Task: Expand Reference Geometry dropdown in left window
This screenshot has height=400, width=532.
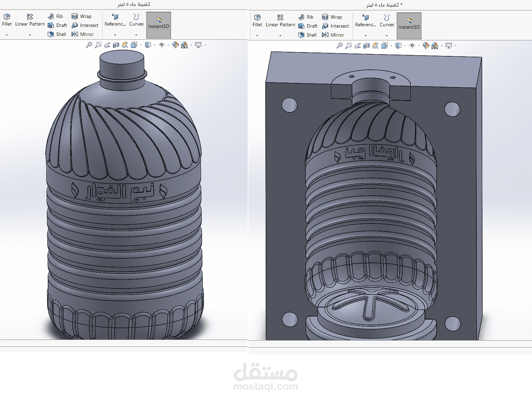Action: pos(115,35)
